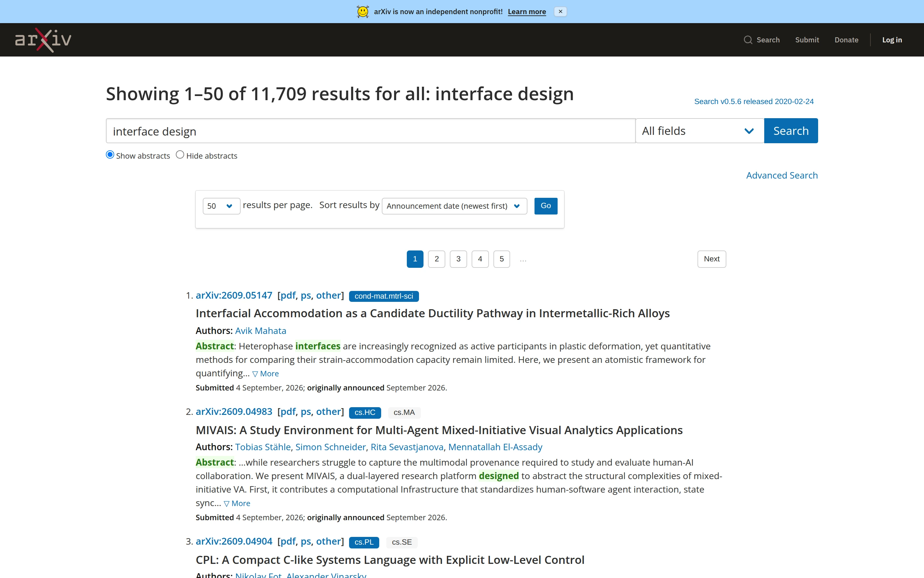Viewport: 924px width, 578px height.
Task: Click the cs.PL category tag
Action: click(364, 542)
